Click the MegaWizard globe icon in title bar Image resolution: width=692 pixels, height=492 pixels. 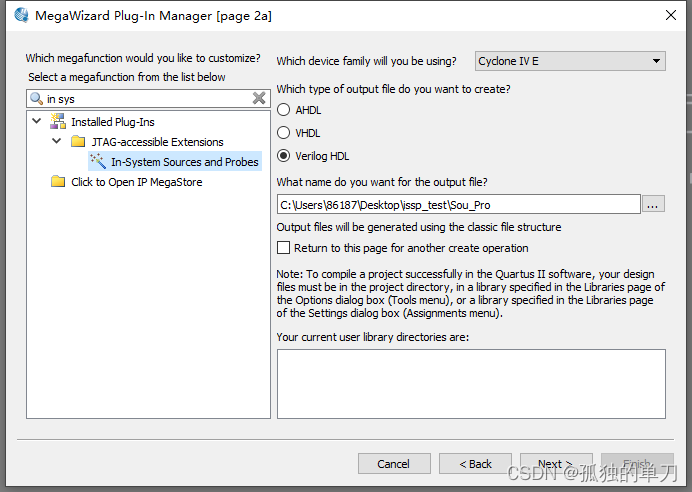click(21, 15)
